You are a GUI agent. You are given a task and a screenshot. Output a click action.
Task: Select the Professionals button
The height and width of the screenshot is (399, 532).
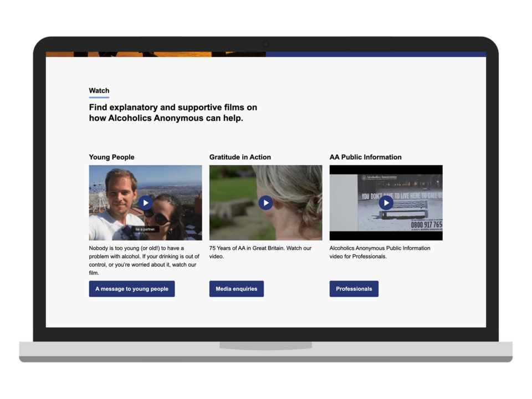click(354, 289)
